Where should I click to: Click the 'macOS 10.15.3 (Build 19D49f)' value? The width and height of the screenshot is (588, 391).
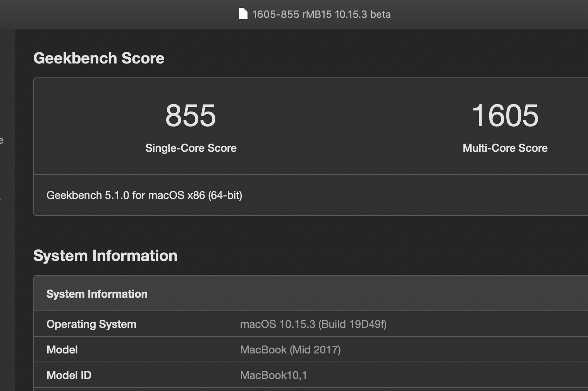pos(313,324)
